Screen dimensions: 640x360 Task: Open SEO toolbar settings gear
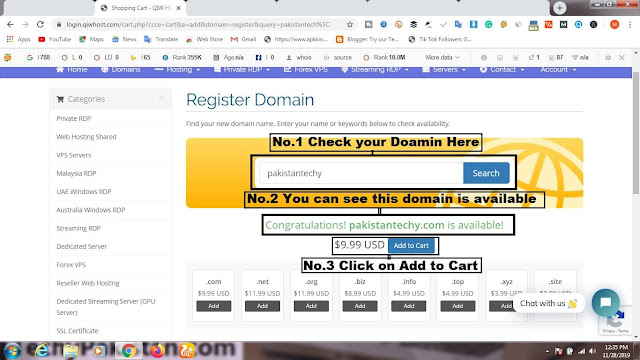(608, 58)
